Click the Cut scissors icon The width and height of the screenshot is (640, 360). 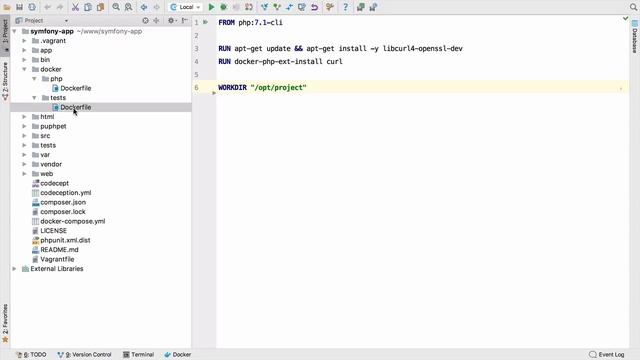(x=75, y=7)
